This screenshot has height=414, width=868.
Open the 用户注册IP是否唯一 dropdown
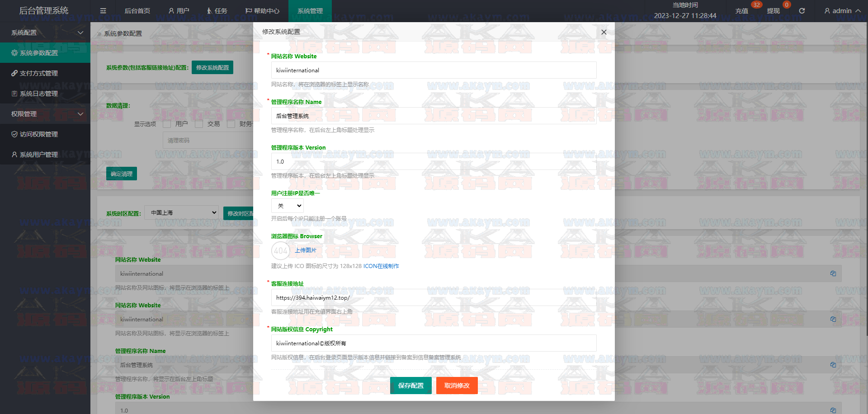(x=288, y=206)
